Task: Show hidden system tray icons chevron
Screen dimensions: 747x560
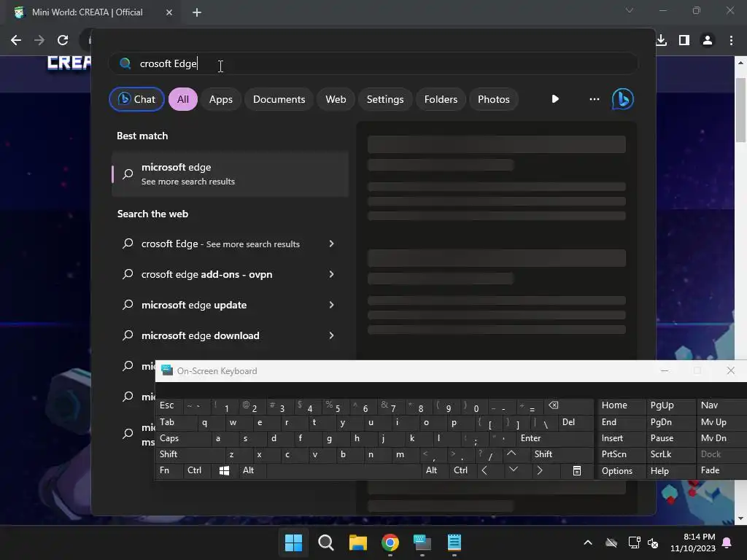Action: click(x=588, y=542)
